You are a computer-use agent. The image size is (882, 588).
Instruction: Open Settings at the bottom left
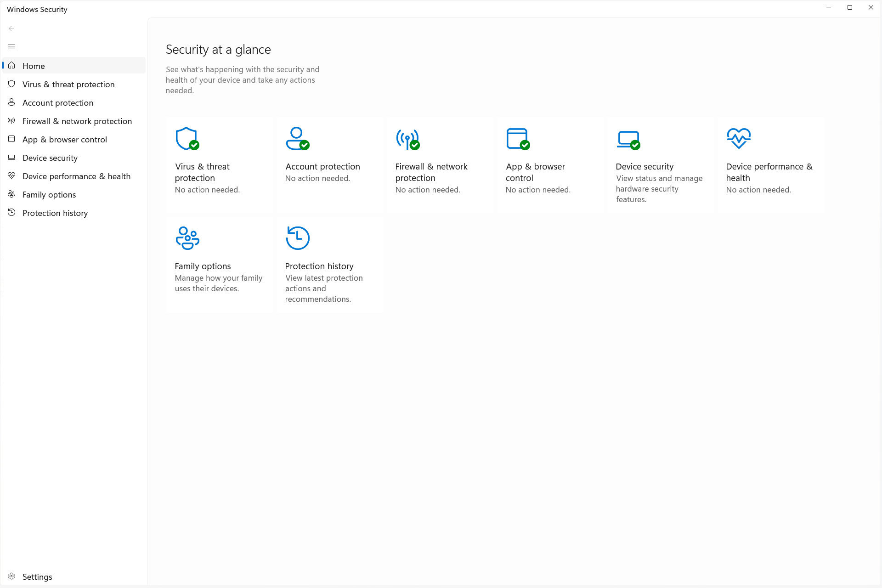[x=37, y=576]
